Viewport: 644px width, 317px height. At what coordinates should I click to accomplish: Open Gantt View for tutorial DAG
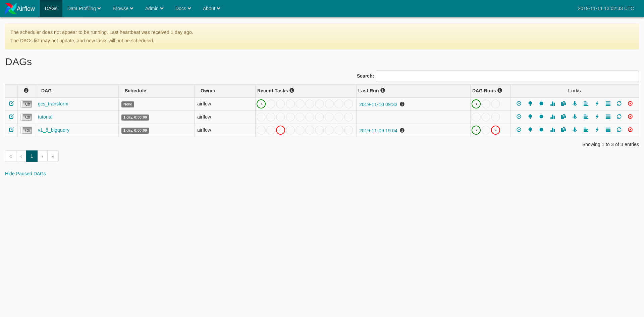586,117
